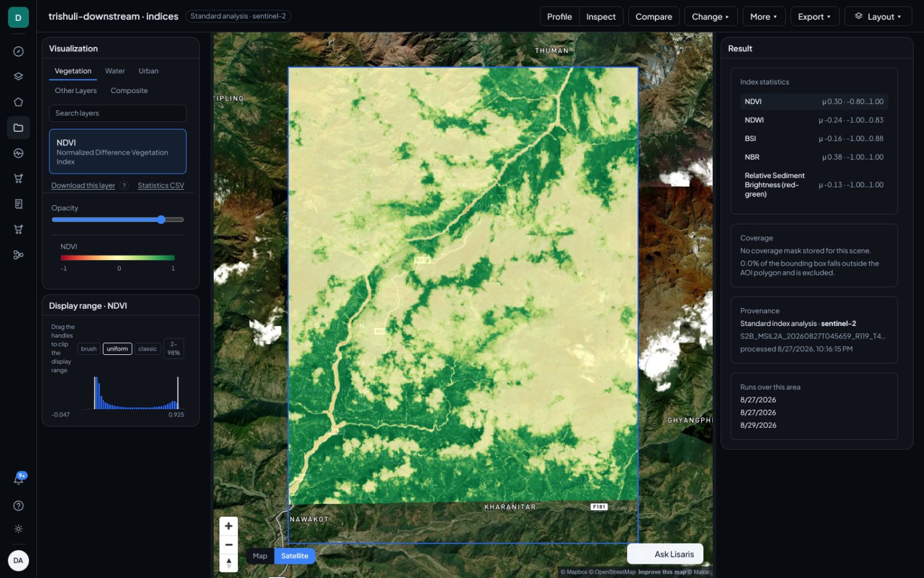Click the S2B_MSIL2A scene identifier text
924x578 pixels.
(x=813, y=336)
